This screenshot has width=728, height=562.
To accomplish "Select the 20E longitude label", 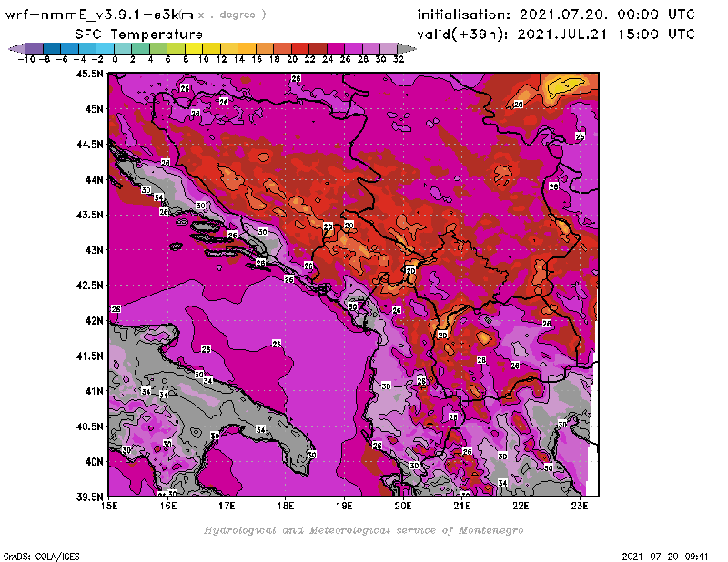I will click(x=403, y=506).
